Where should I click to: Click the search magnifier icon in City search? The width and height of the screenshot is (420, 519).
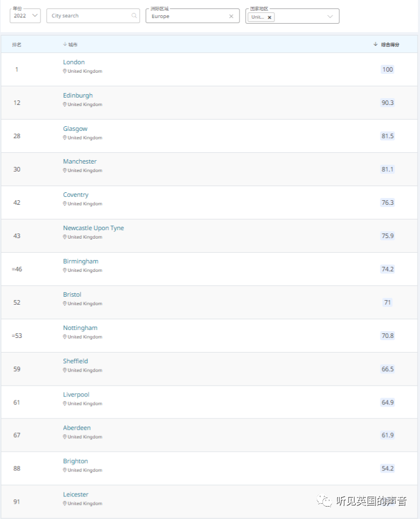[x=134, y=16]
